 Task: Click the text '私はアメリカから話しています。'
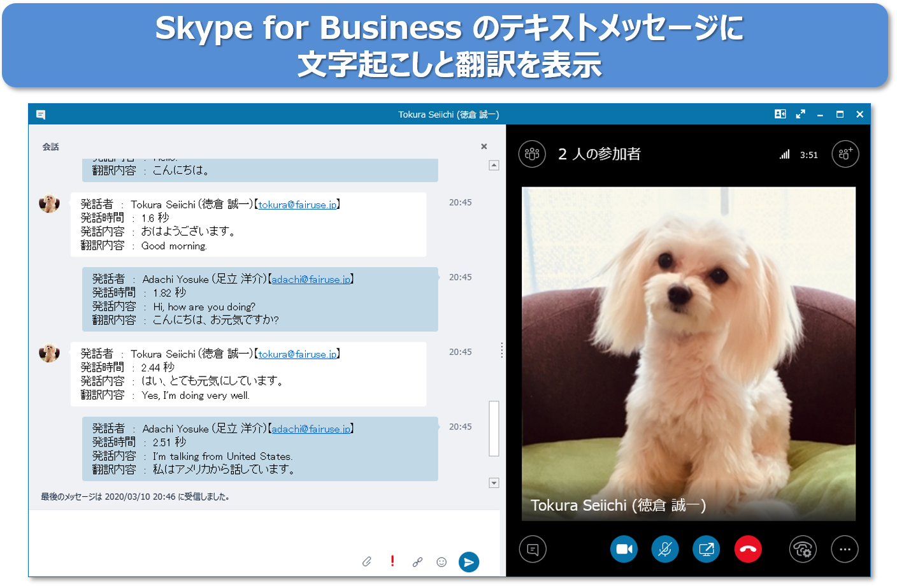224,470
